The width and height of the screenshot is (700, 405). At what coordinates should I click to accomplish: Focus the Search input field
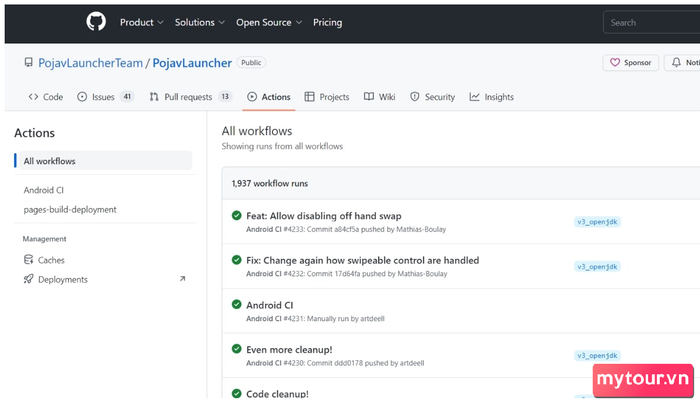(x=651, y=22)
